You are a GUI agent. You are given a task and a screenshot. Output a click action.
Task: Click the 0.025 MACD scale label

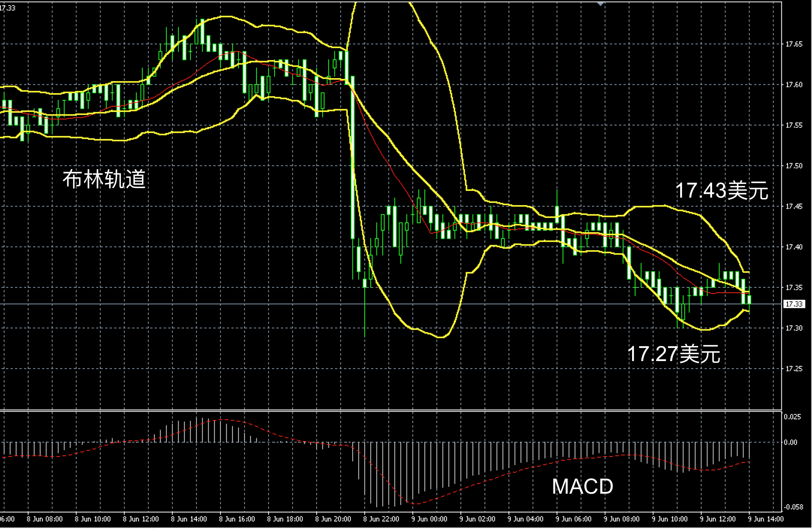coord(792,417)
